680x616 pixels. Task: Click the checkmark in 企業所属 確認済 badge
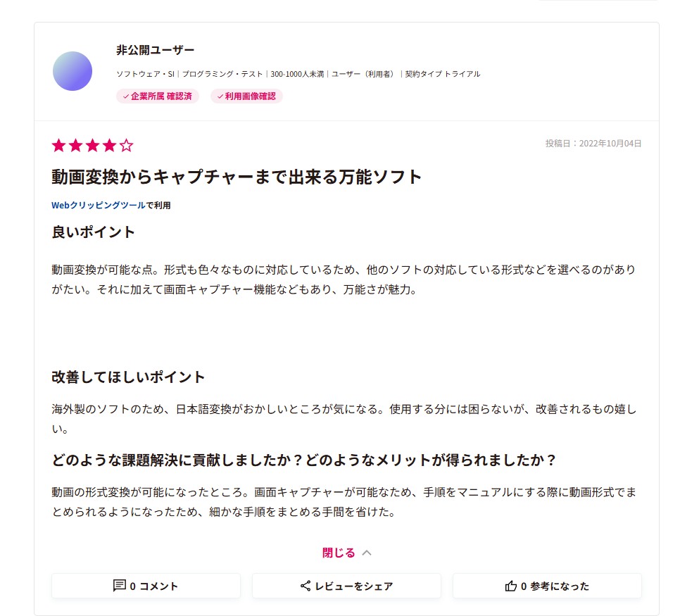126,96
